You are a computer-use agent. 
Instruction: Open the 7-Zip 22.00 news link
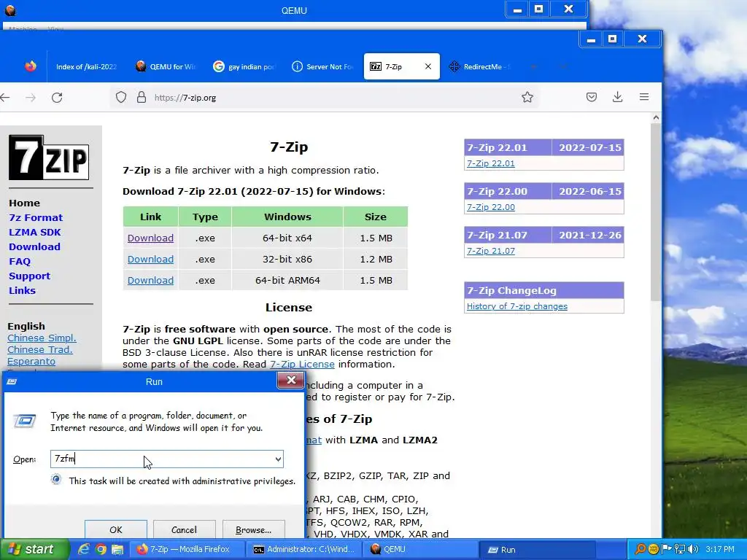[x=491, y=207]
